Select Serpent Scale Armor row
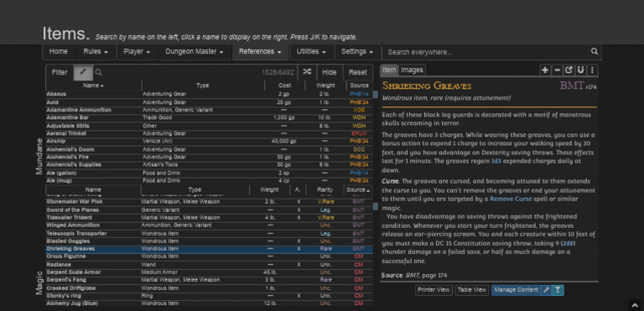Viewport: 644px width, 311px height. pyautogui.click(x=209, y=272)
